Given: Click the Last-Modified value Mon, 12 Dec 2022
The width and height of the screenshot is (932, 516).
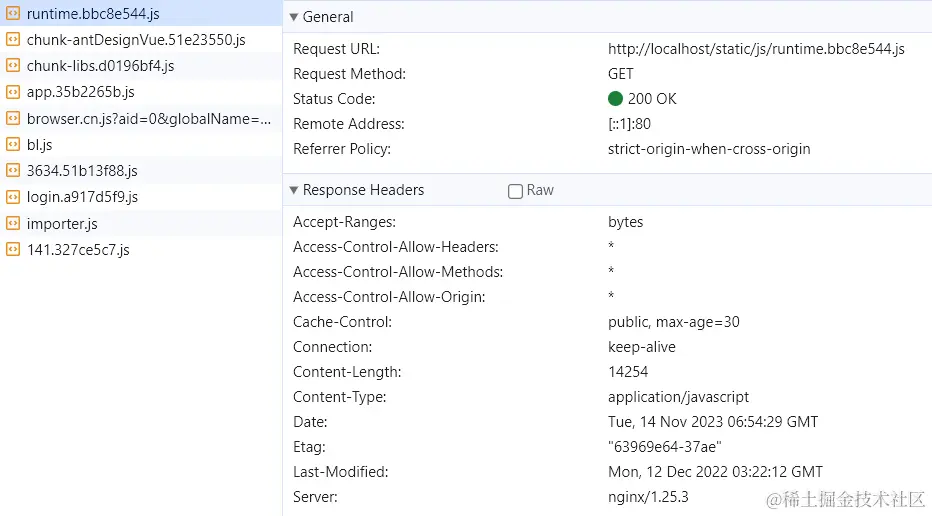Looking at the screenshot, I should [715, 471].
